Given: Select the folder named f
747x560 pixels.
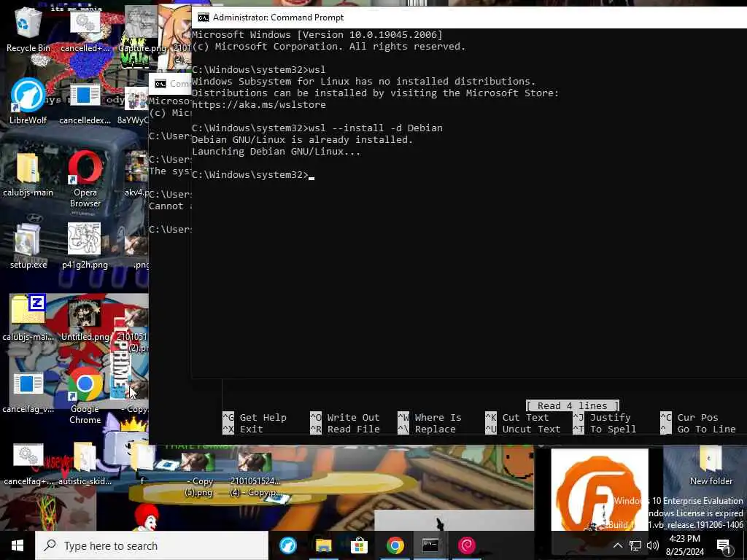Looking at the screenshot, I should point(142,464).
